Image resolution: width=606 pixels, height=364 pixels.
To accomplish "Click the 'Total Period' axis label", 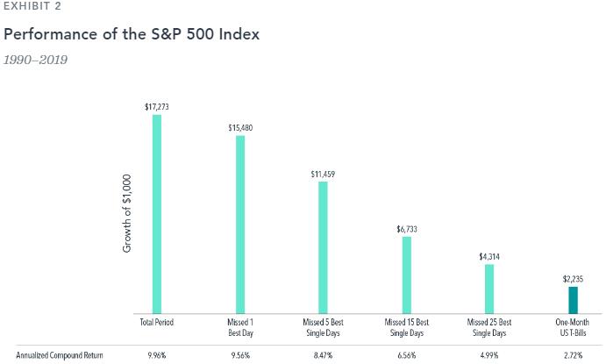I will (157, 322).
